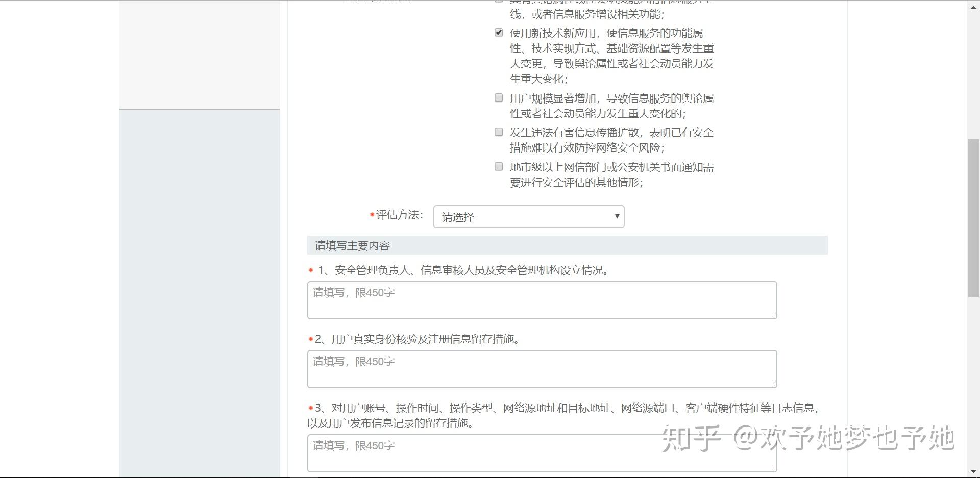Viewport: 980px width, 478px height.
Task: Click the textarea for item 3 日志信息留存措施
Action: 542,453
